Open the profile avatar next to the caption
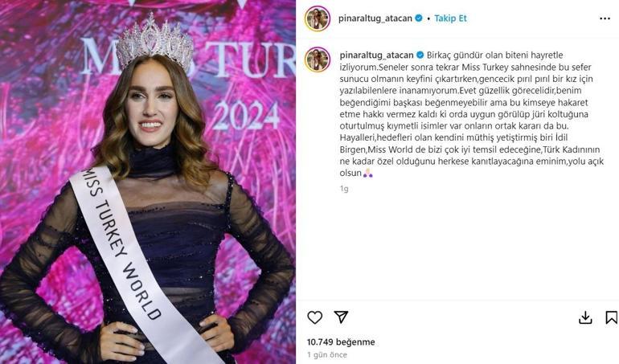Screen dimensions: 619x364 (318, 59)
